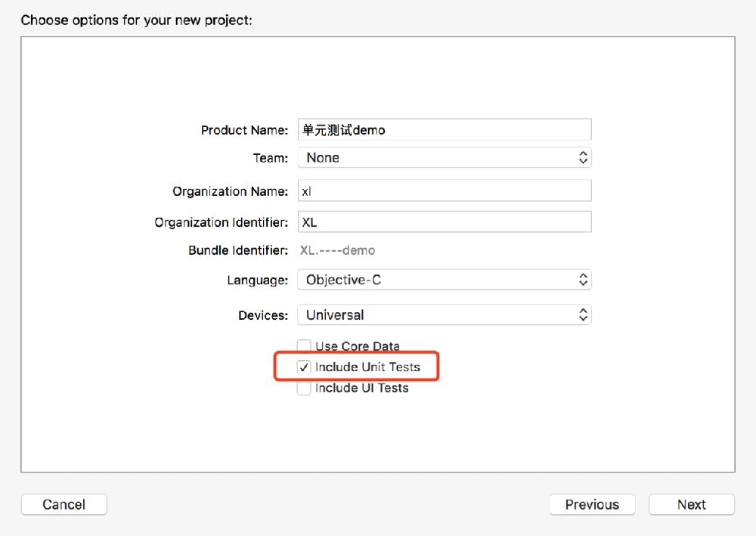The image size is (756, 536).
Task: Tick the Include UI Tests checkbox
Action: click(304, 388)
